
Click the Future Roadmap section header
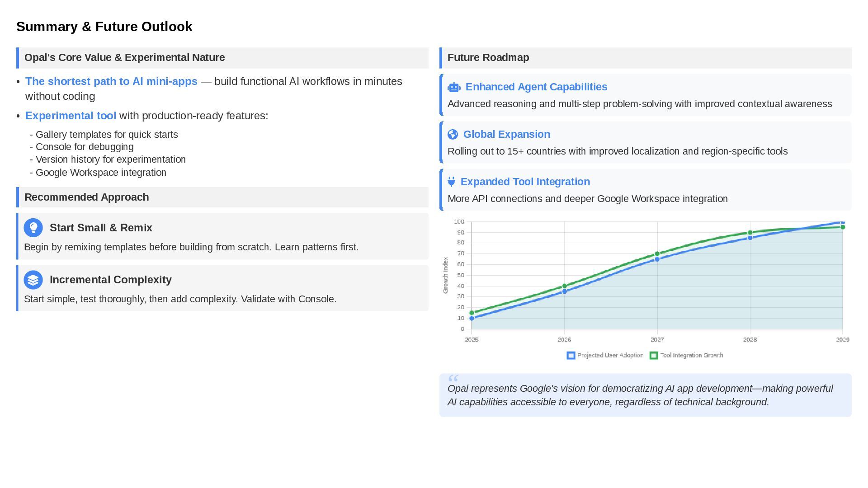(488, 58)
